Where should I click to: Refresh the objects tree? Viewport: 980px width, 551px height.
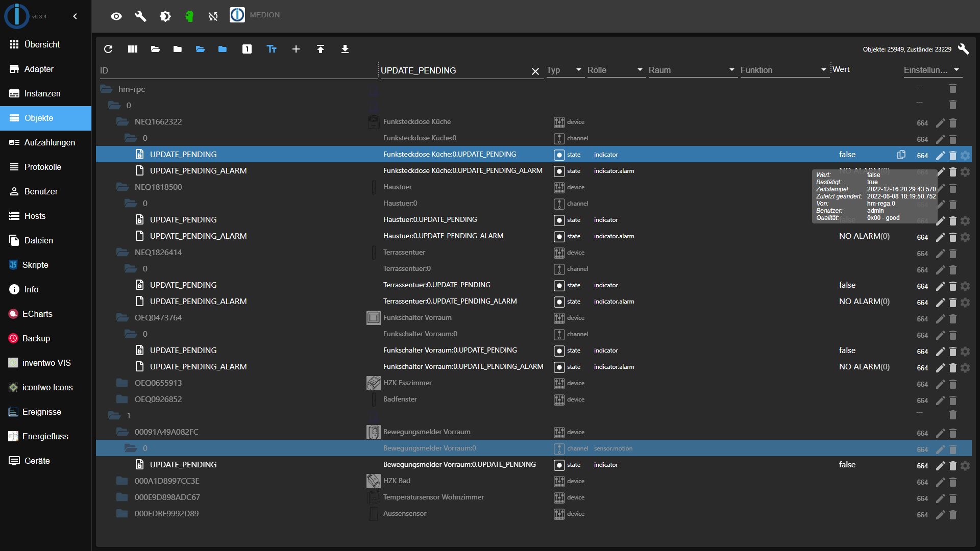click(x=108, y=49)
